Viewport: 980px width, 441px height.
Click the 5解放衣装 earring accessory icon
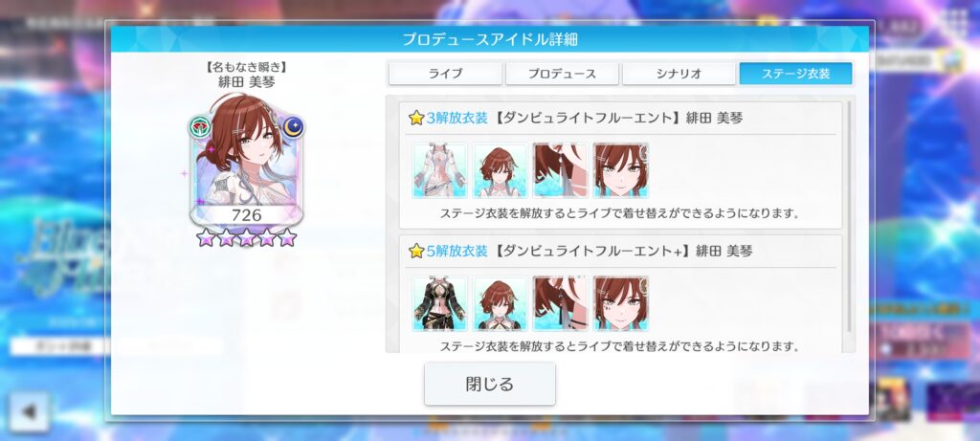click(561, 303)
